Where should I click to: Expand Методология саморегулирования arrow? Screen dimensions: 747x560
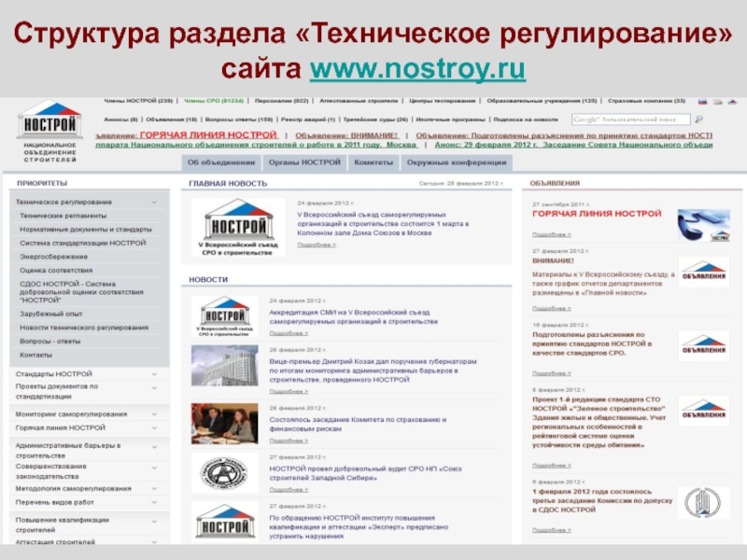coord(154,488)
